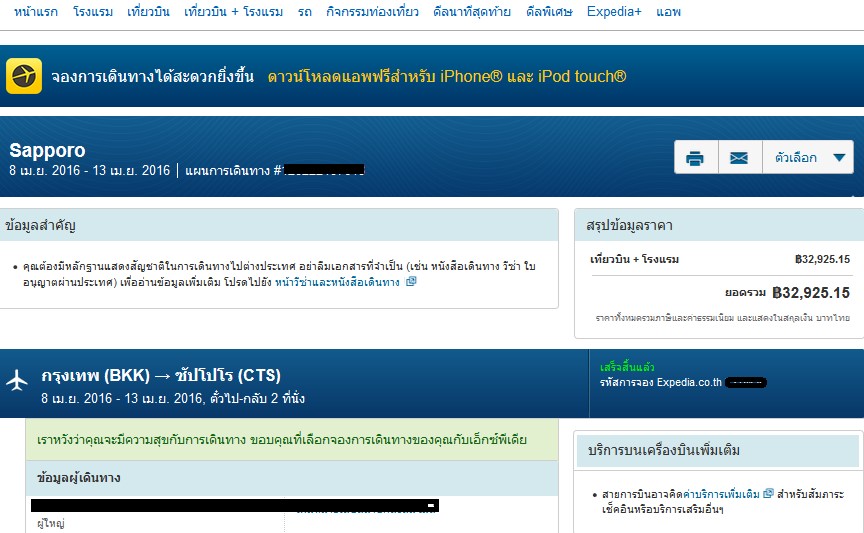Click the ข้อมูลสำคัญ section header
864x533 pixels.
(x=40, y=225)
